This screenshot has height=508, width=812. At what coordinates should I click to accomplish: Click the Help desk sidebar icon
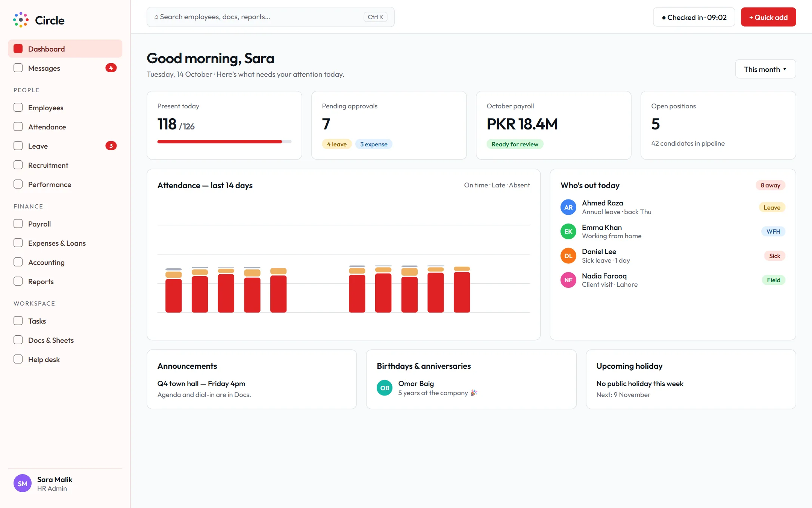point(18,359)
